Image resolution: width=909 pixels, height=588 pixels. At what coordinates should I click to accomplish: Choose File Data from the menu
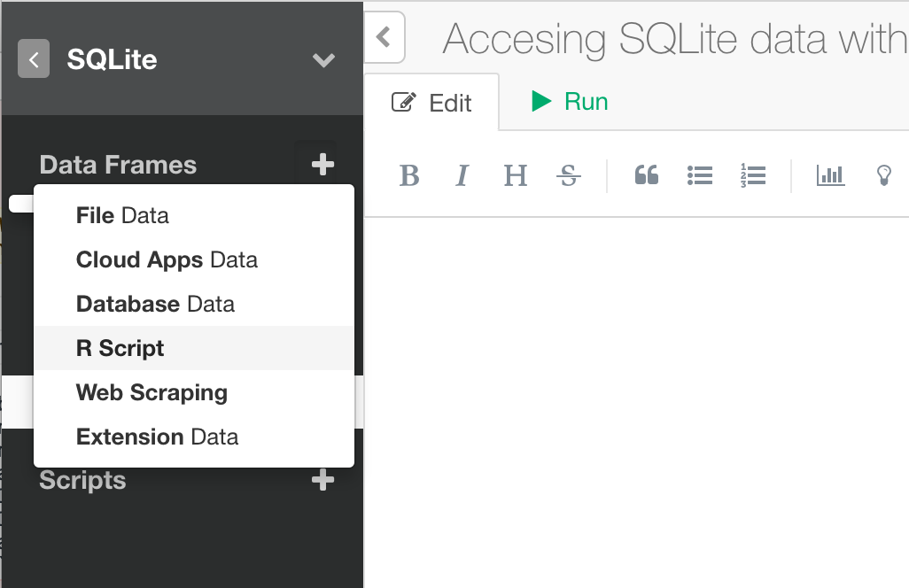194,215
